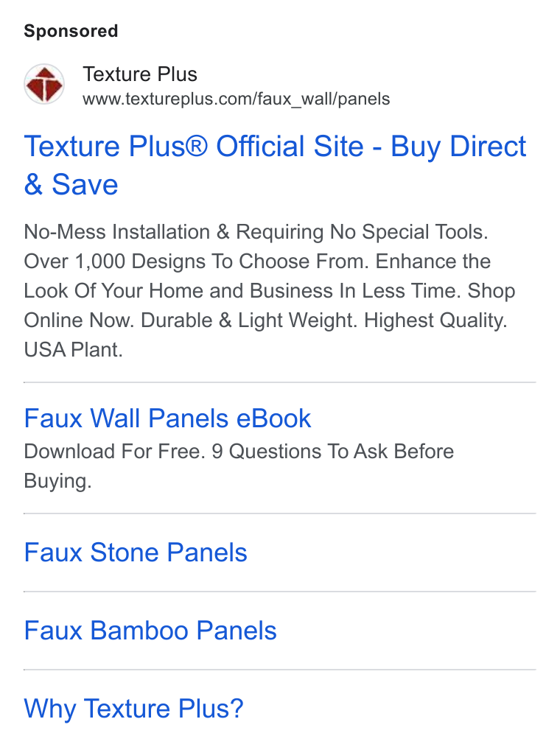Visit the Faux Bamboo Panels page

pos(150,631)
